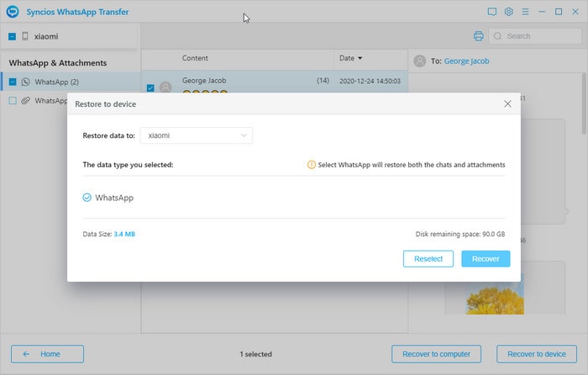Close the Restore to device dialog
588x375 pixels.
click(507, 103)
